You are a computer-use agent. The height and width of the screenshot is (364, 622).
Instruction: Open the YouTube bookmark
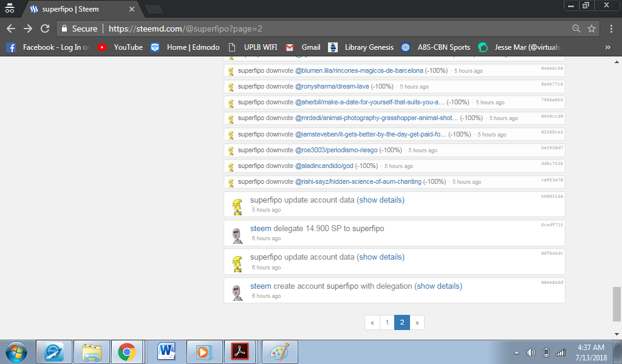pyautogui.click(x=120, y=47)
